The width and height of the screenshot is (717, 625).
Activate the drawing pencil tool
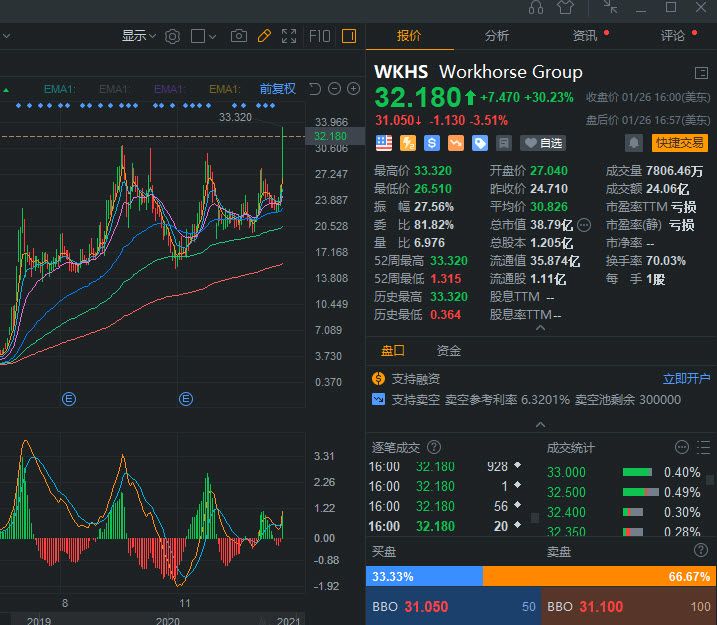tap(264, 36)
